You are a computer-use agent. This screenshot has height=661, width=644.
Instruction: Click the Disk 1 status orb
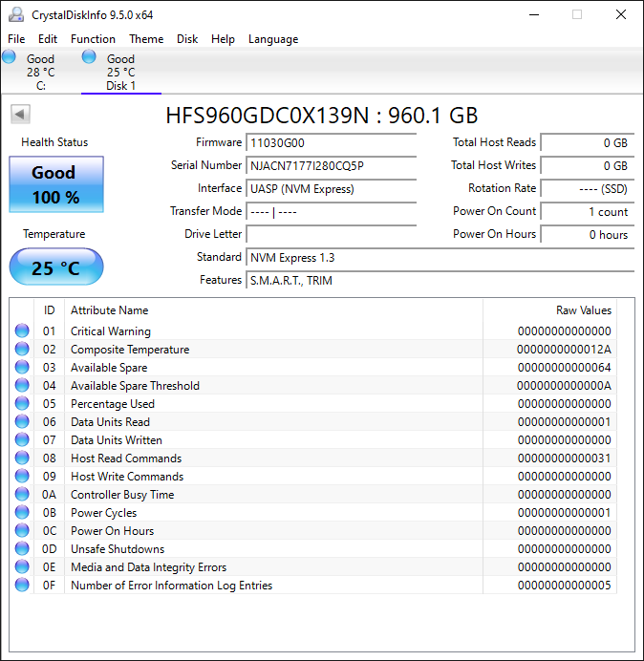89,57
